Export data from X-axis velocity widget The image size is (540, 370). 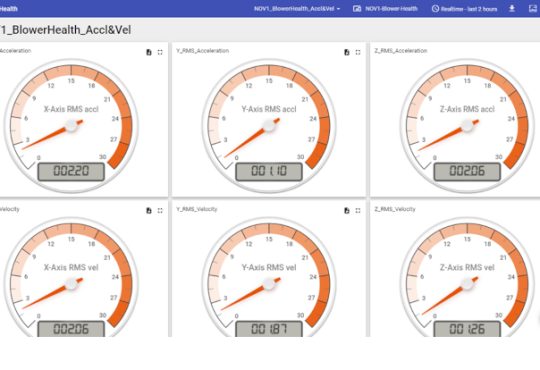149,210
